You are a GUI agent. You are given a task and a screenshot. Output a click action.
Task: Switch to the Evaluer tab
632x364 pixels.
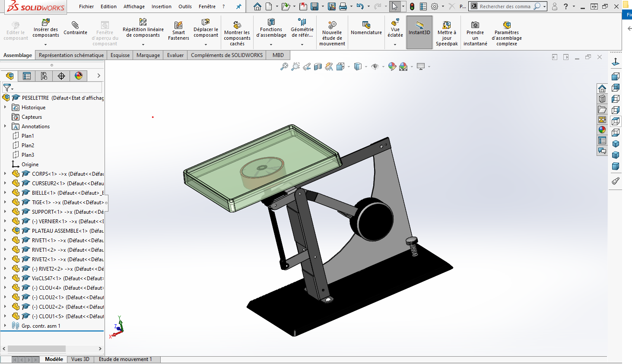pos(175,55)
